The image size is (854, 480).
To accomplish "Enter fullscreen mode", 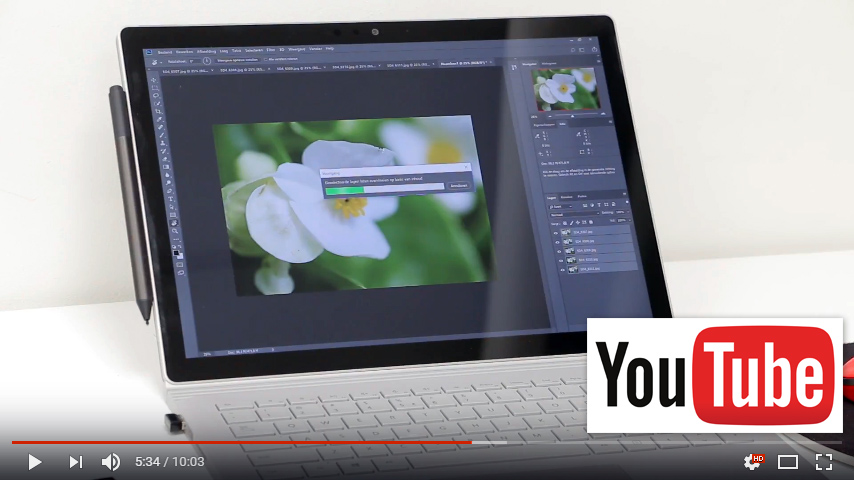I will coord(824,462).
